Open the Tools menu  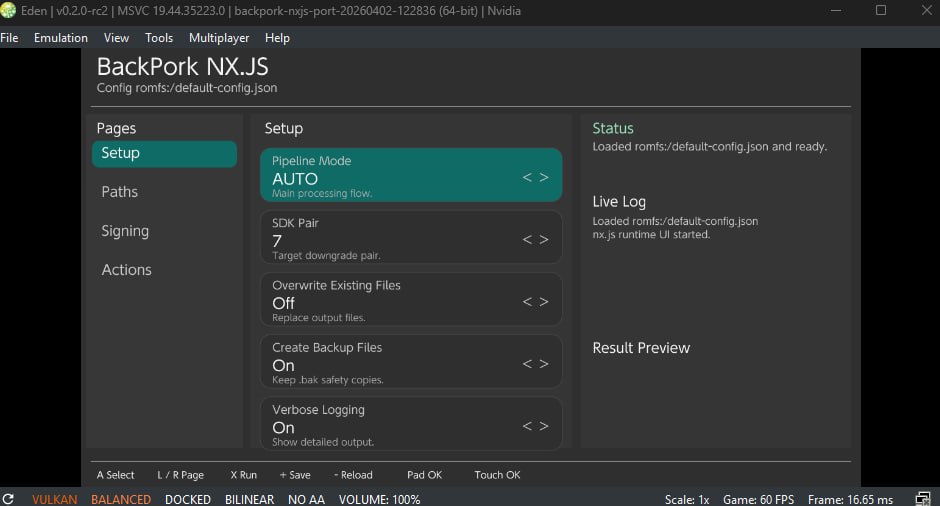coord(159,38)
